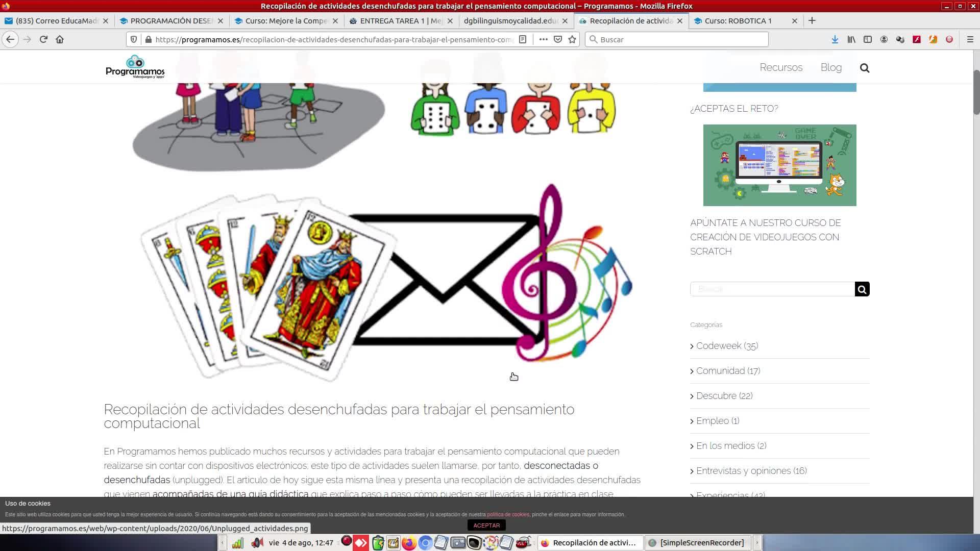
Task: Expand the Codeweek category
Action: coord(719,346)
